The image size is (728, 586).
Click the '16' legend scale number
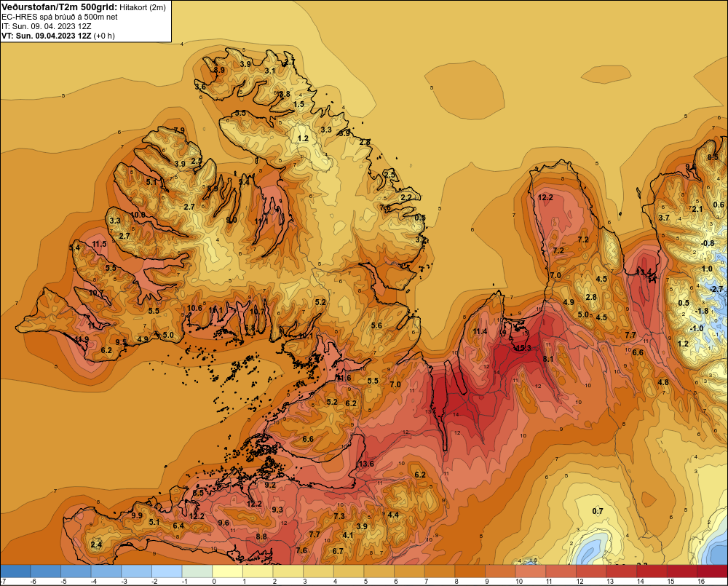coord(700,581)
